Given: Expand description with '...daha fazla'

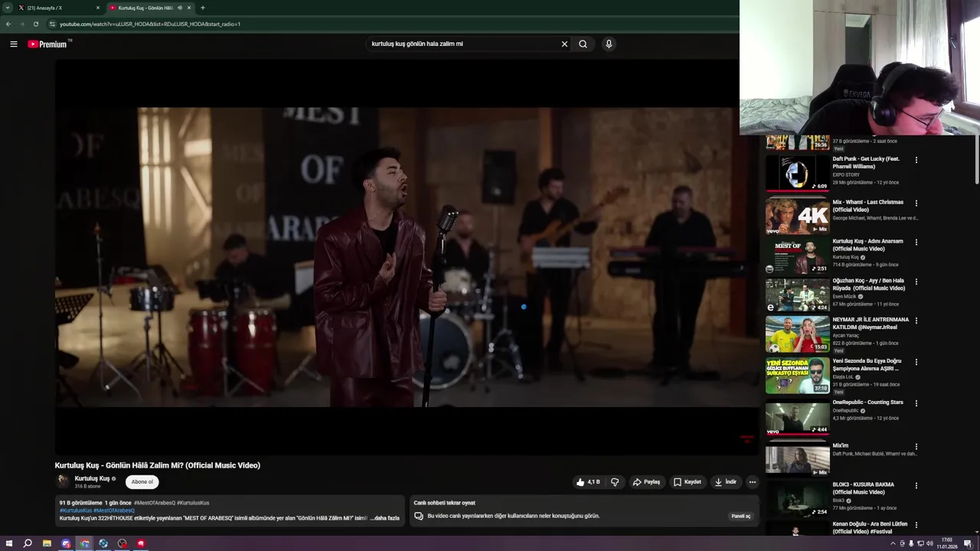Looking at the screenshot, I should (x=385, y=518).
